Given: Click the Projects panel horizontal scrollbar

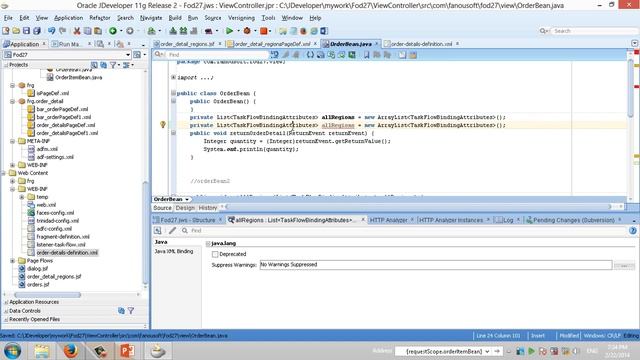Looking at the screenshot, I should coord(47,294).
